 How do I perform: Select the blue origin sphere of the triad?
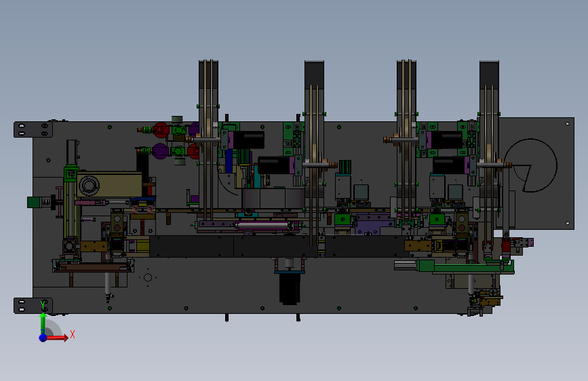coord(43,338)
